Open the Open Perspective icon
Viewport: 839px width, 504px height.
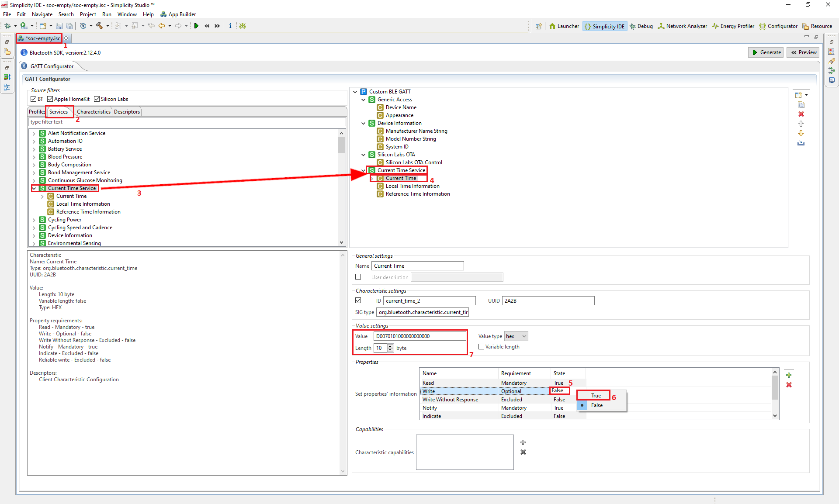[x=538, y=26]
